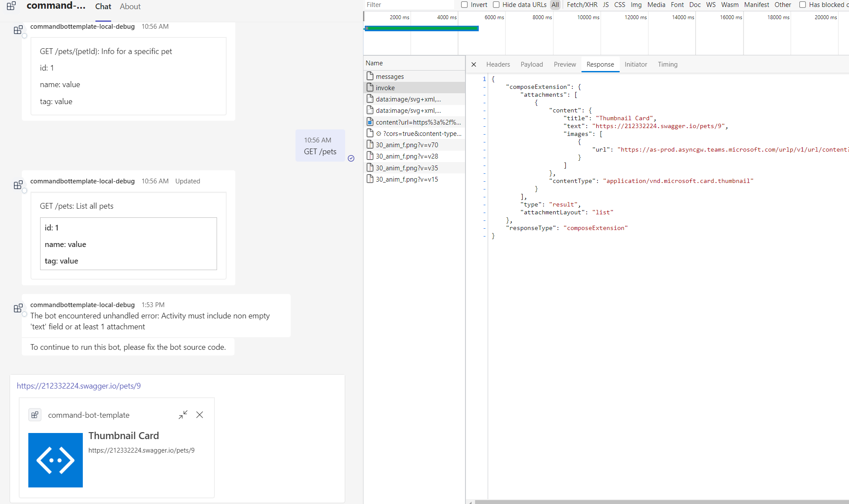849x504 pixels.
Task: Click the command-bot app icon in the header
Action: (x=11, y=6)
